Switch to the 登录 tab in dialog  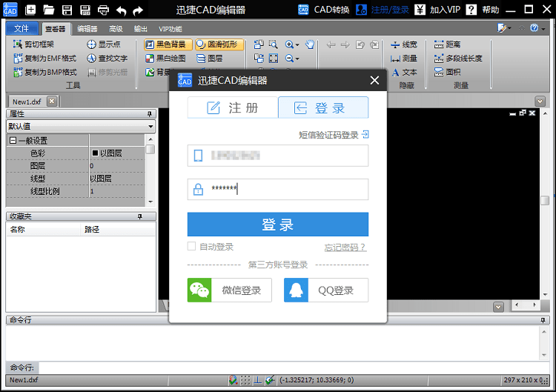[x=323, y=107]
